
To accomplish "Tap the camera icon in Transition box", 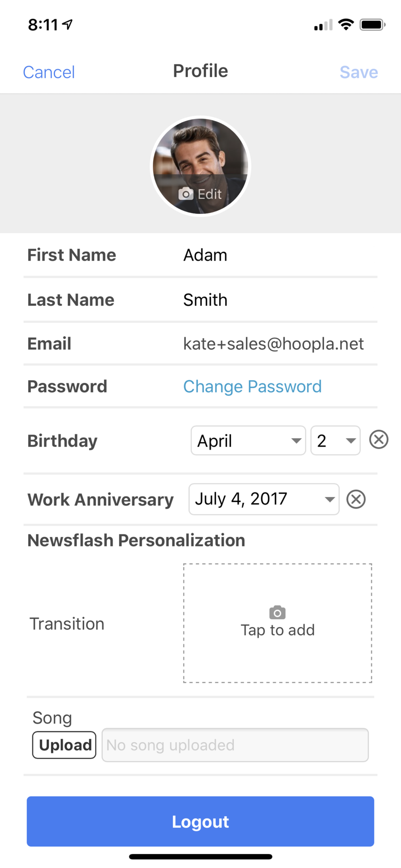I will tap(277, 612).
